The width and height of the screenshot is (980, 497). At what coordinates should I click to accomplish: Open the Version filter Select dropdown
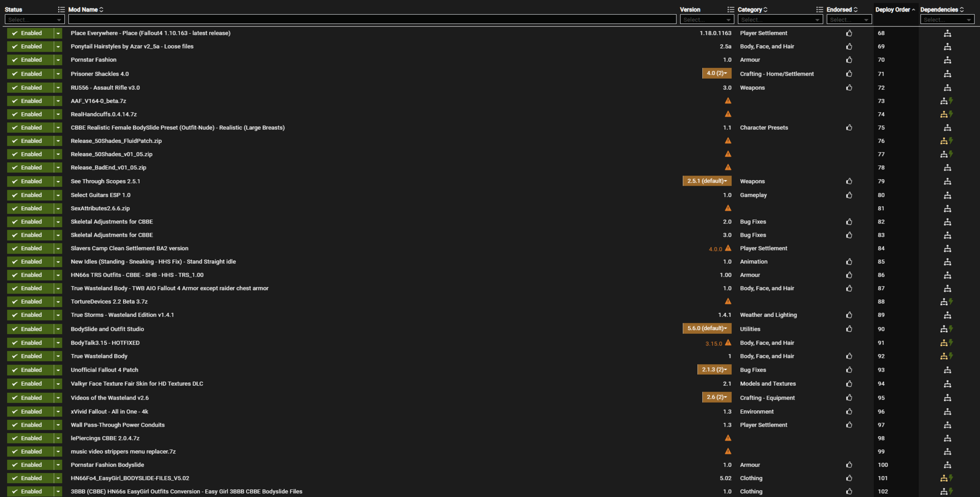(x=707, y=19)
